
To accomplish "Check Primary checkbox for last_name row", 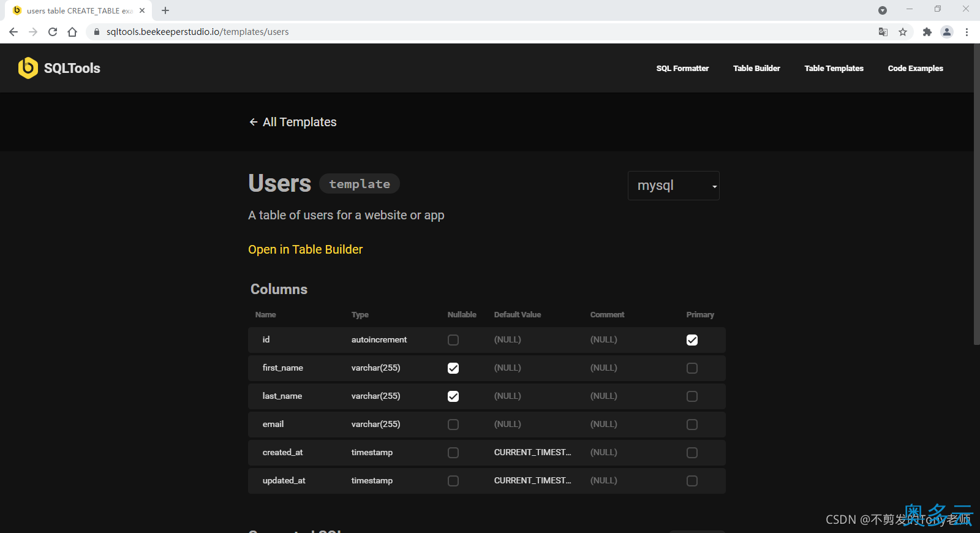I will tap(692, 396).
